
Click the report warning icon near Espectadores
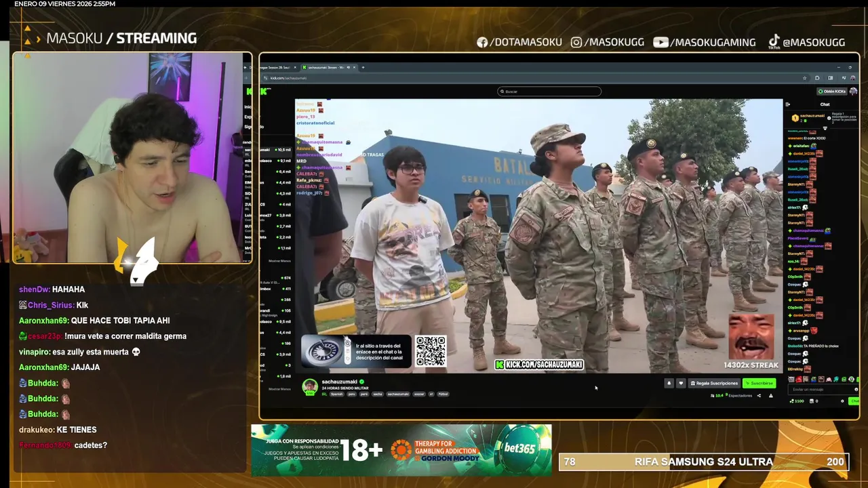[771, 396]
